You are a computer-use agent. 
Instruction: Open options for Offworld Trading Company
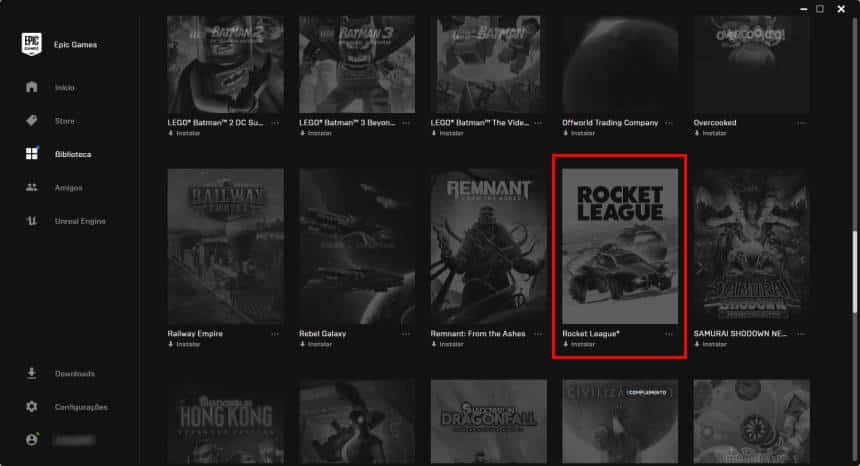click(669, 123)
